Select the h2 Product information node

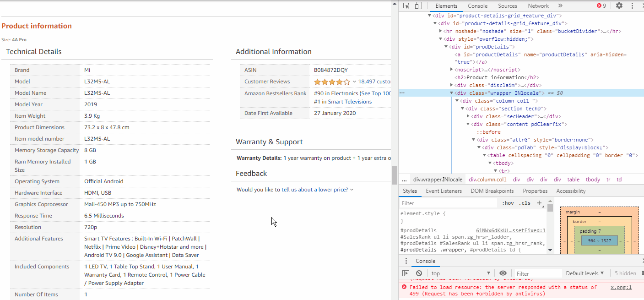(497, 77)
